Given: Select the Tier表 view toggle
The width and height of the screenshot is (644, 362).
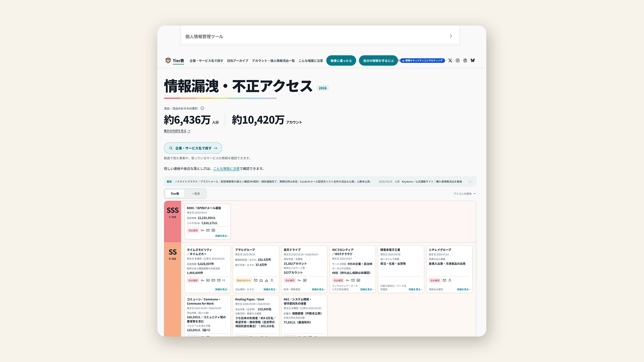Looking at the screenshot, I should pyautogui.click(x=175, y=194).
